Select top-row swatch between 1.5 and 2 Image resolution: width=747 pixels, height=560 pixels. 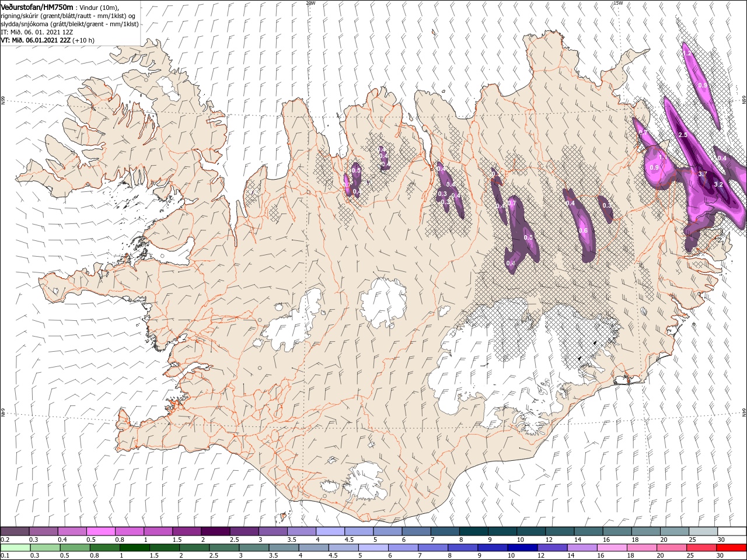(187, 531)
